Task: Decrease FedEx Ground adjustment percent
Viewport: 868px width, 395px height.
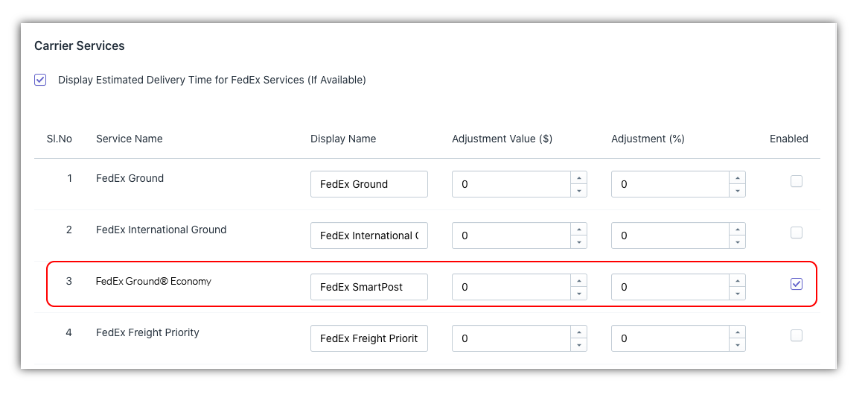Action: click(x=738, y=191)
